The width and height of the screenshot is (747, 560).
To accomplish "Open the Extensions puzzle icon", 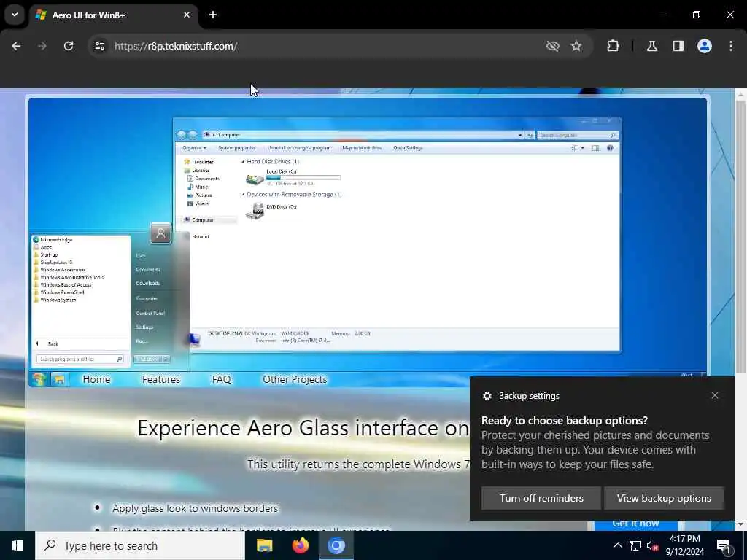I will tap(613, 46).
